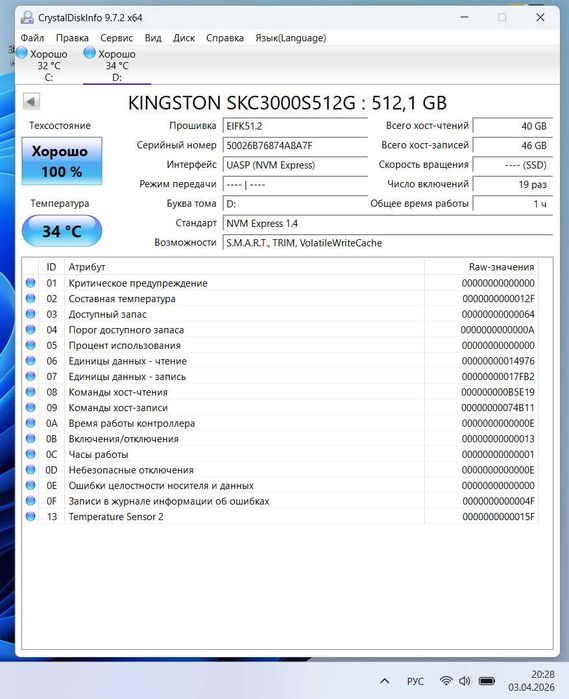Click the interface field UASP (NVM Express)
This screenshot has height=699, width=569.
pos(295,165)
